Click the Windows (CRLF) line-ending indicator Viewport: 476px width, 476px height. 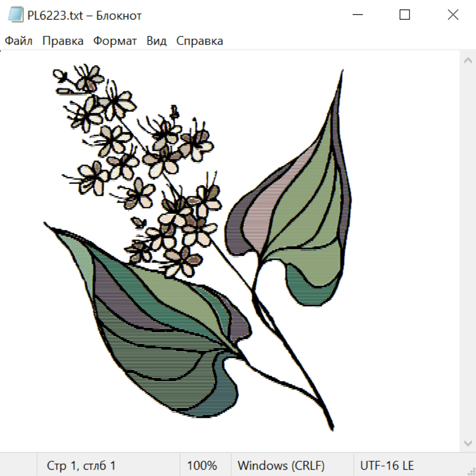tap(281, 465)
